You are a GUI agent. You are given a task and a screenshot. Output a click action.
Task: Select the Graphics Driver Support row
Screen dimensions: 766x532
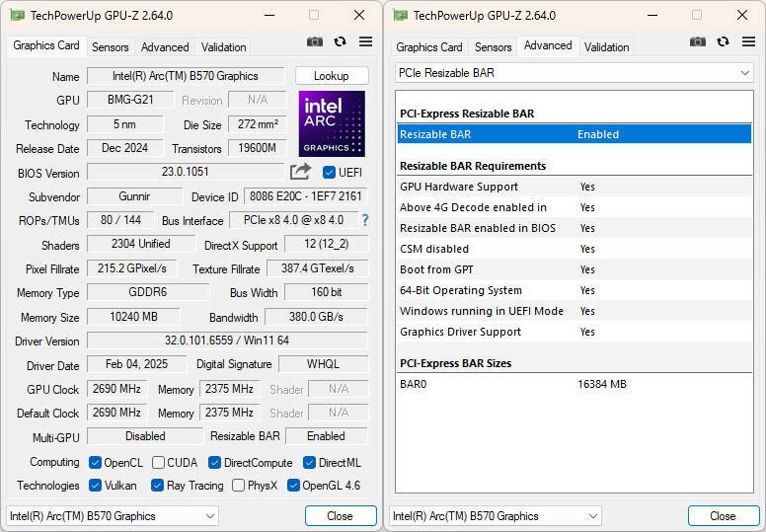click(x=574, y=332)
